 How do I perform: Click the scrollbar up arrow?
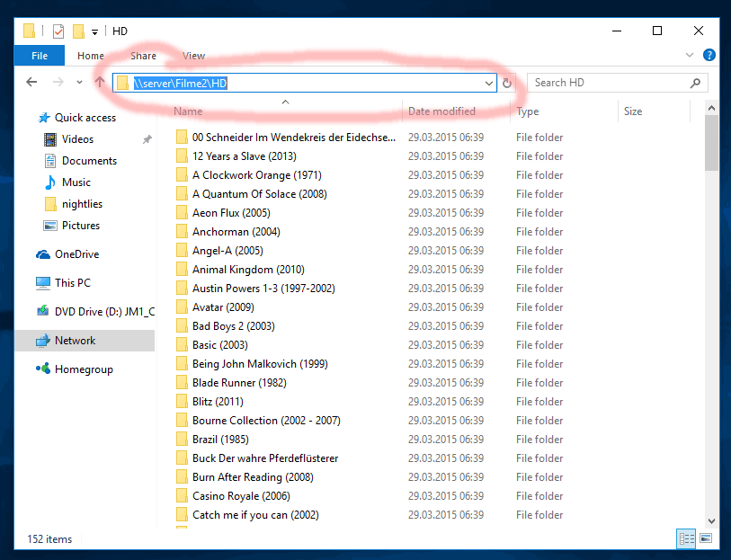(x=711, y=108)
